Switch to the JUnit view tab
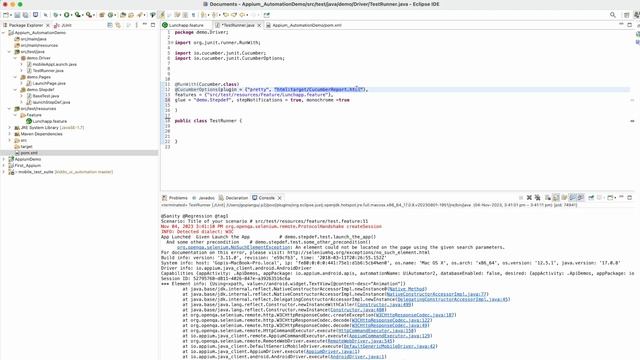Viewport: 640px width, 360px height. [x=66, y=25]
